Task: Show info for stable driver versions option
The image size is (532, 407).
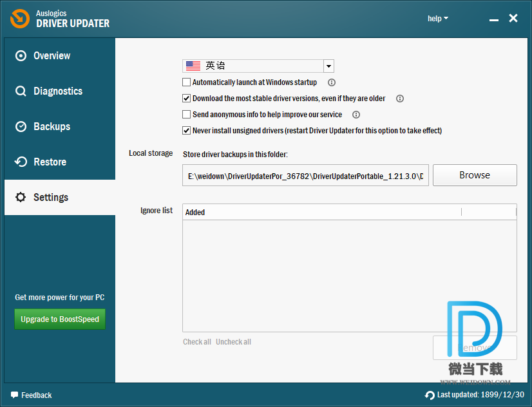Action: (400, 99)
